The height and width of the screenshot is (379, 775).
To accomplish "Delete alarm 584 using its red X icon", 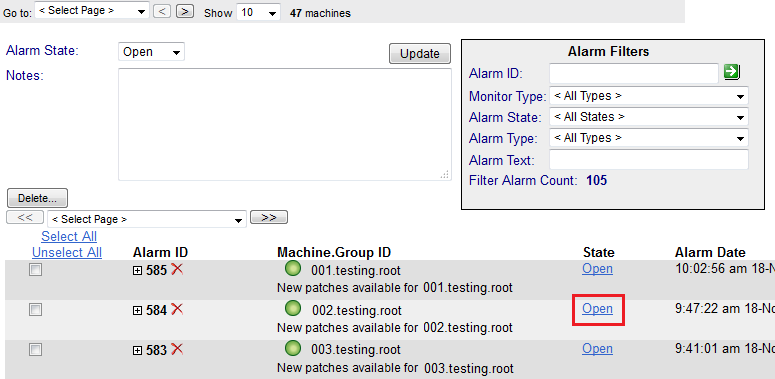I will 177,310.
